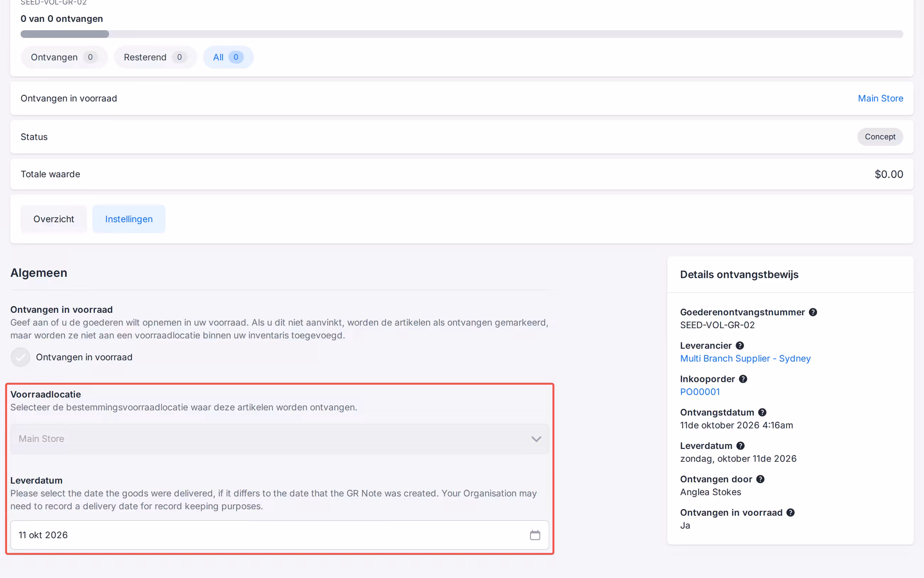This screenshot has height=578, width=924.
Task: Click the Leverdatum date input field
Action: pos(279,535)
